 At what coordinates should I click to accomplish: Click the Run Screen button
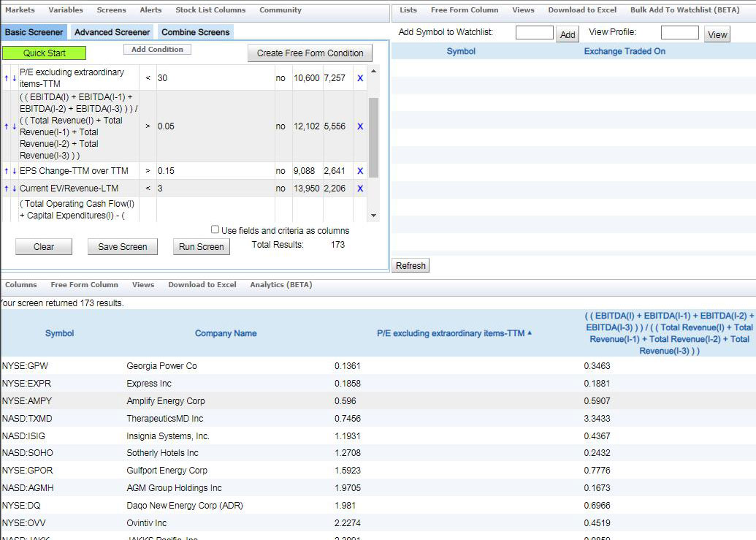201,246
